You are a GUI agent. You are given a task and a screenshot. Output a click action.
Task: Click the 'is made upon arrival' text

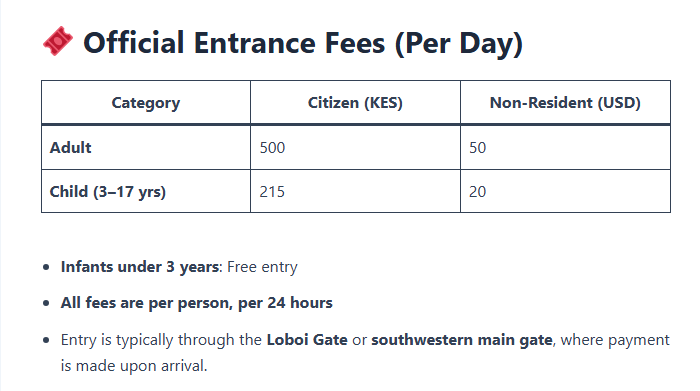[134, 366]
